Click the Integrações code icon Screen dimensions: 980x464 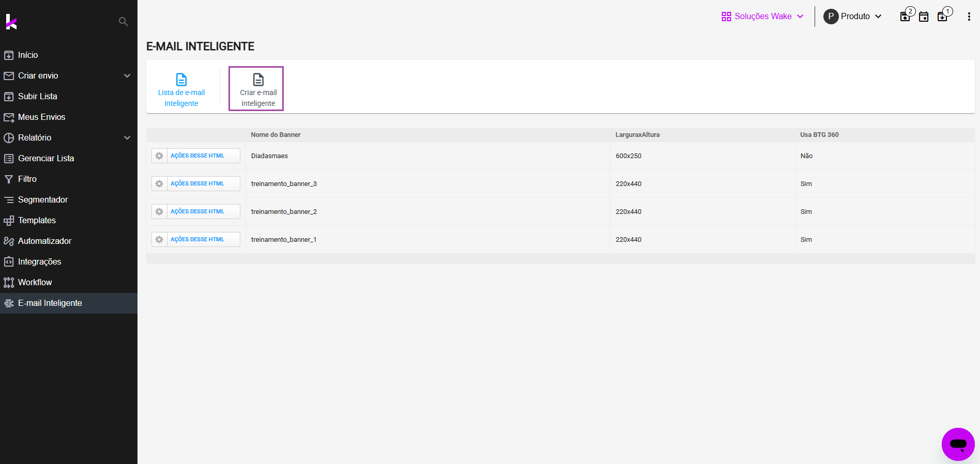coord(9,262)
